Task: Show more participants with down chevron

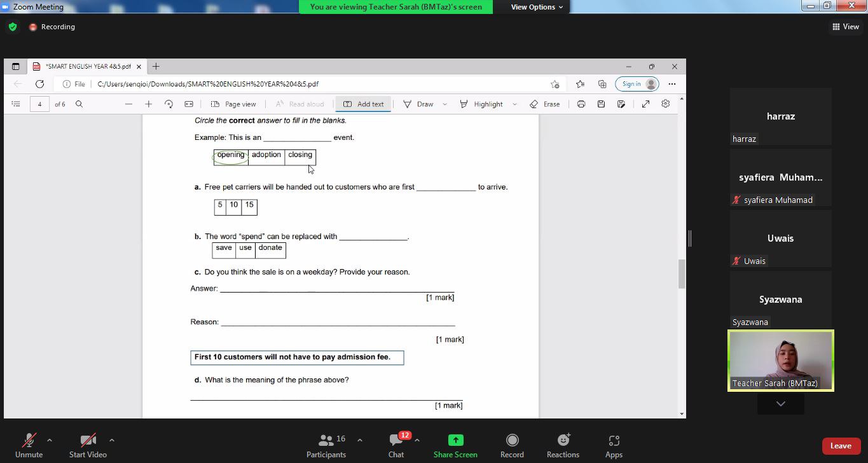Action: tap(781, 404)
